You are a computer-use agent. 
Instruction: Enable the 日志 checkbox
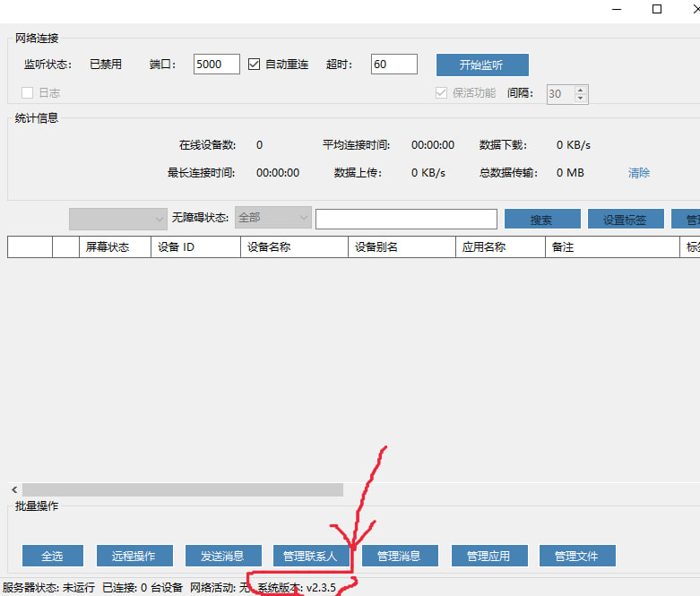pos(28,92)
